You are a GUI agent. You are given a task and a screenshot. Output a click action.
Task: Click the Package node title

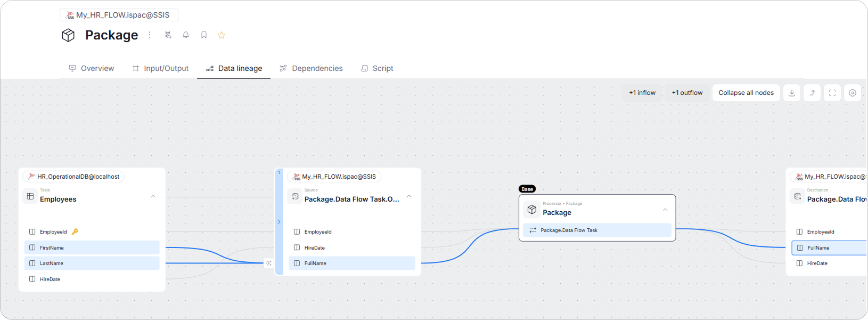(x=557, y=212)
